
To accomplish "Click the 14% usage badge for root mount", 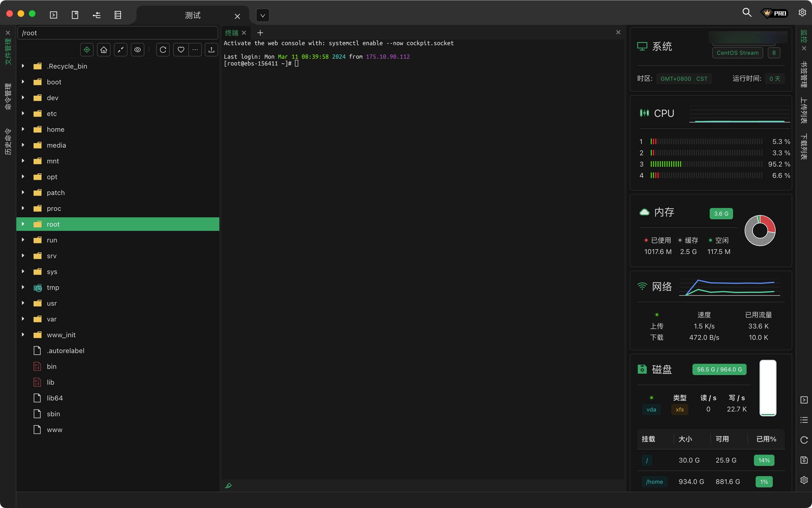I will pyautogui.click(x=764, y=460).
